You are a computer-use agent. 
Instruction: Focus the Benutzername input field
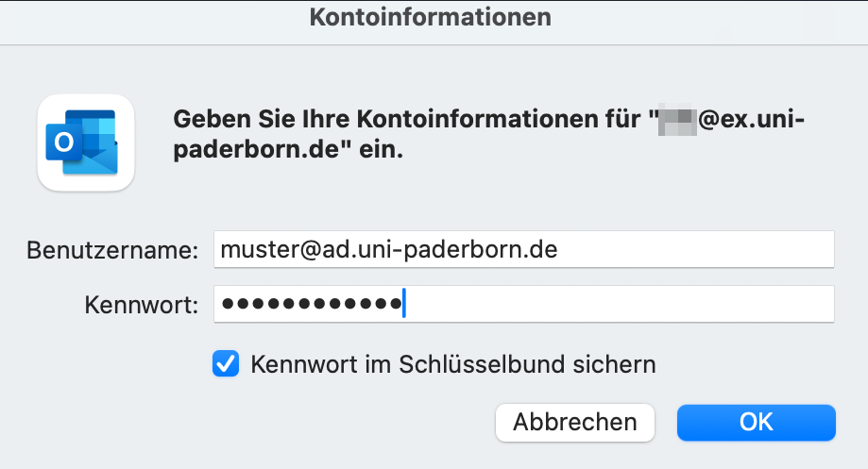click(x=523, y=250)
